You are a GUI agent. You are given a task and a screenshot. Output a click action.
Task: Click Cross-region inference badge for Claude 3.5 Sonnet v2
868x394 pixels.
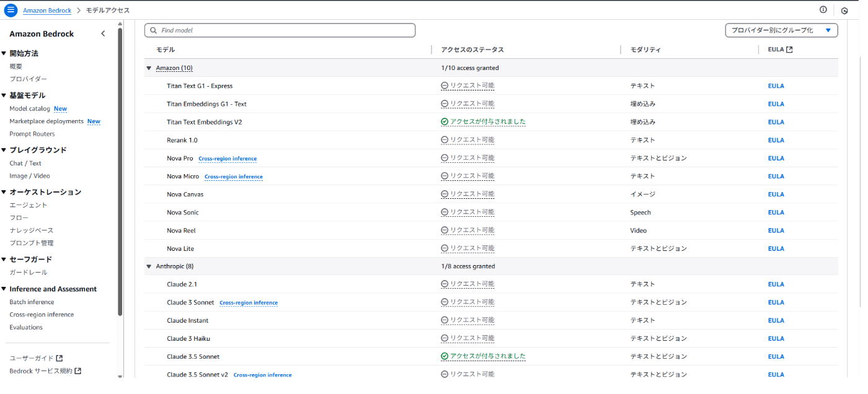[x=262, y=375]
